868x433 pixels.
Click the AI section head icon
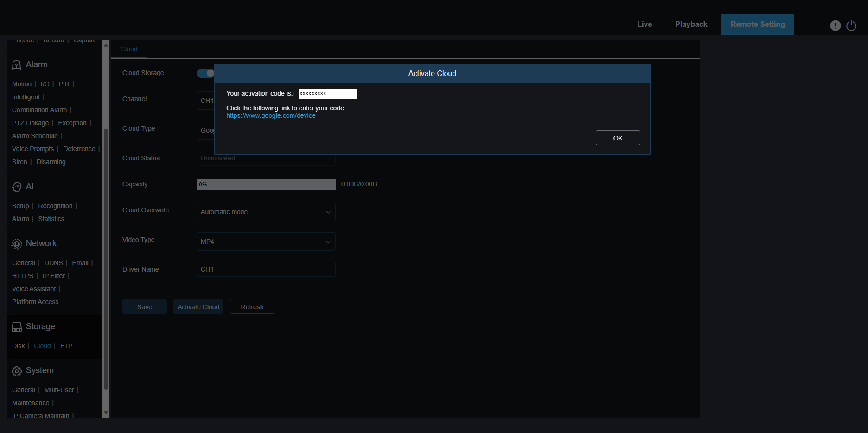pyautogui.click(x=17, y=187)
